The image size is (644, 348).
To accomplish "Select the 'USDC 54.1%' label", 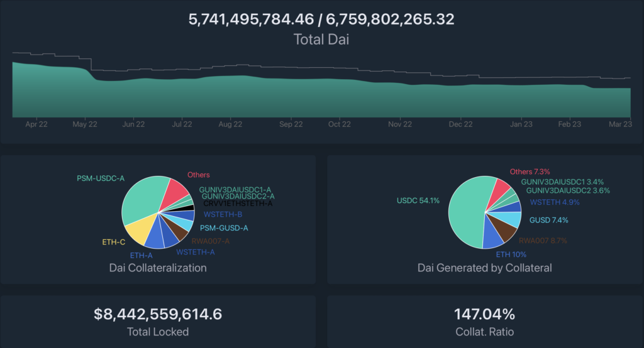I will tap(418, 201).
